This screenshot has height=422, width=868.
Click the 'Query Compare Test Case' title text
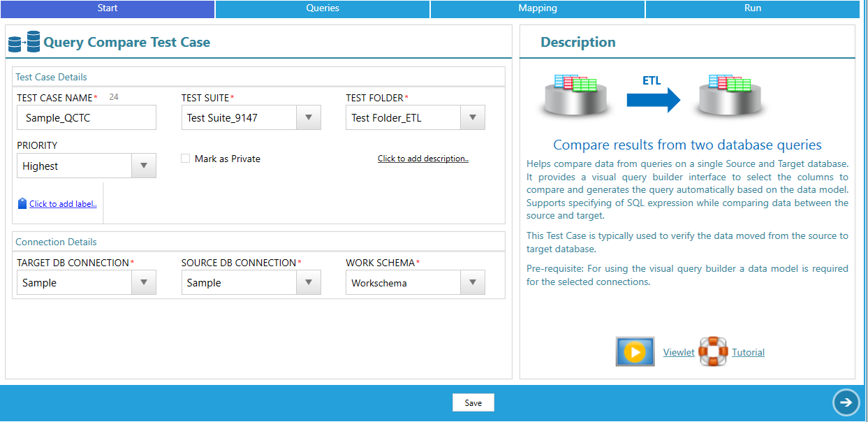[126, 42]
